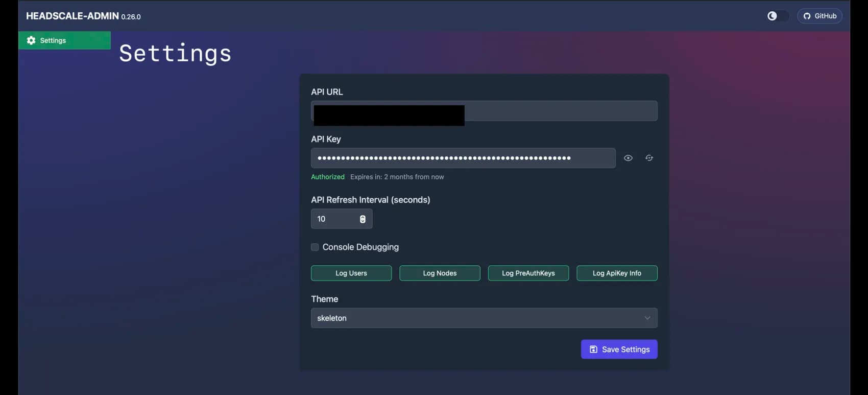Click the green Authorized status text

328,177
